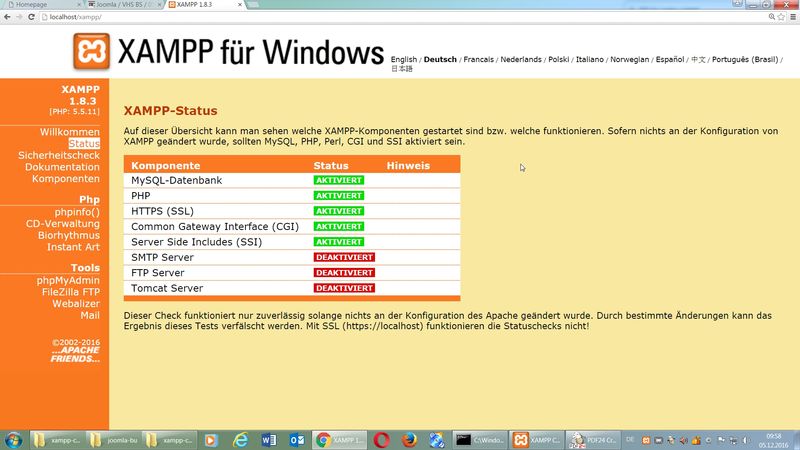Switch language to Polski
This screenshot has width=800, height=450.
pos(558,60)
